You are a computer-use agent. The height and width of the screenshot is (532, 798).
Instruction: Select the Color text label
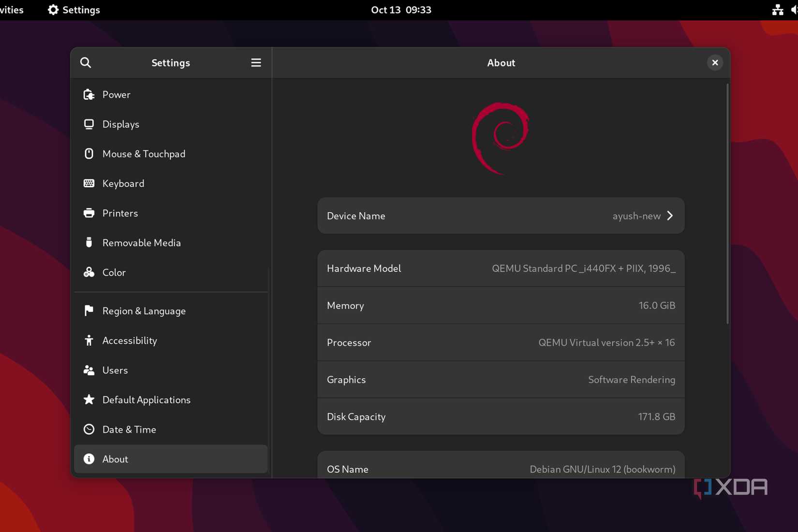pos(114,272)
